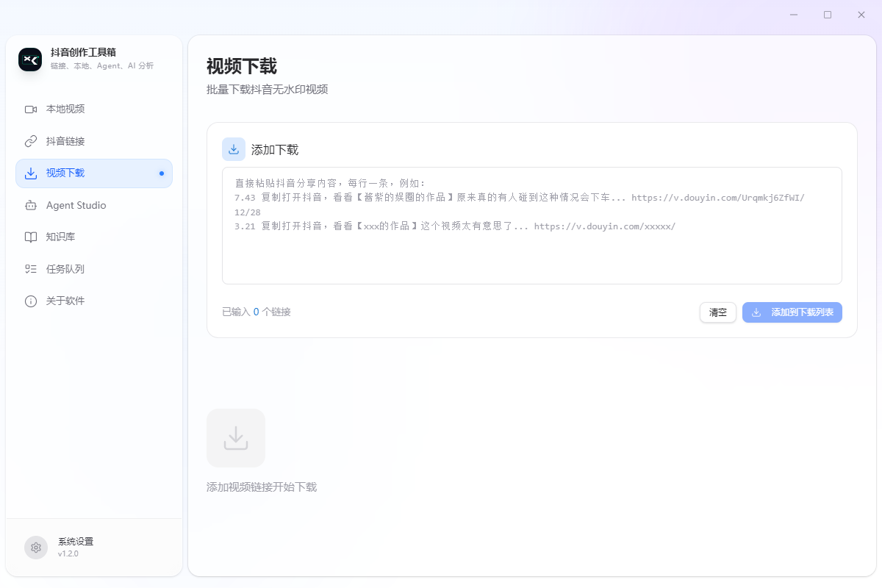Click the v1.2.0 version label
The width and height of the screenshot is (882, 588).
tap(68, 553)
